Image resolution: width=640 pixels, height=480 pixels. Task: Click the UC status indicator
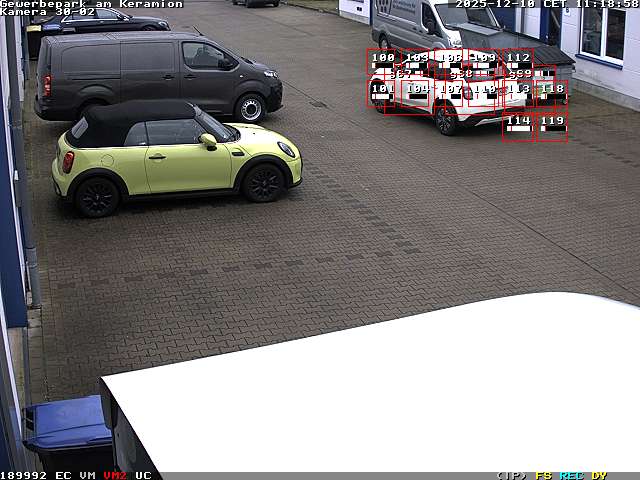[x=143, y=475]
